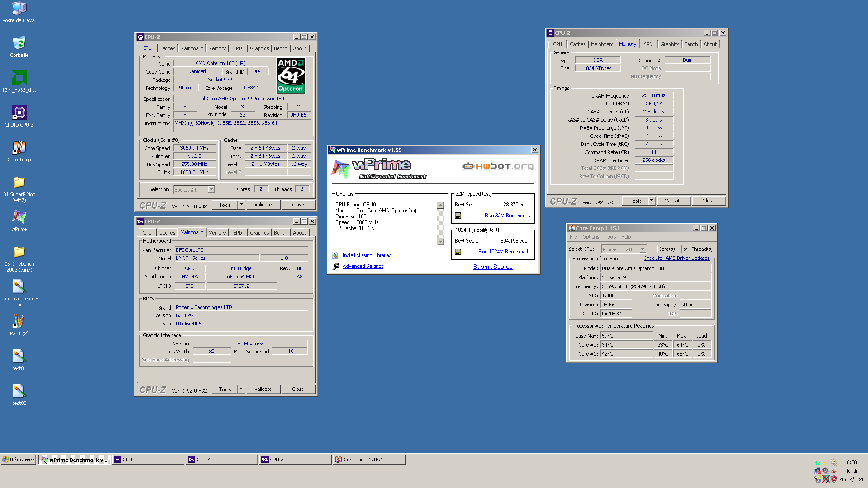Open the Tools menu in Core Temp

[610, 237]
